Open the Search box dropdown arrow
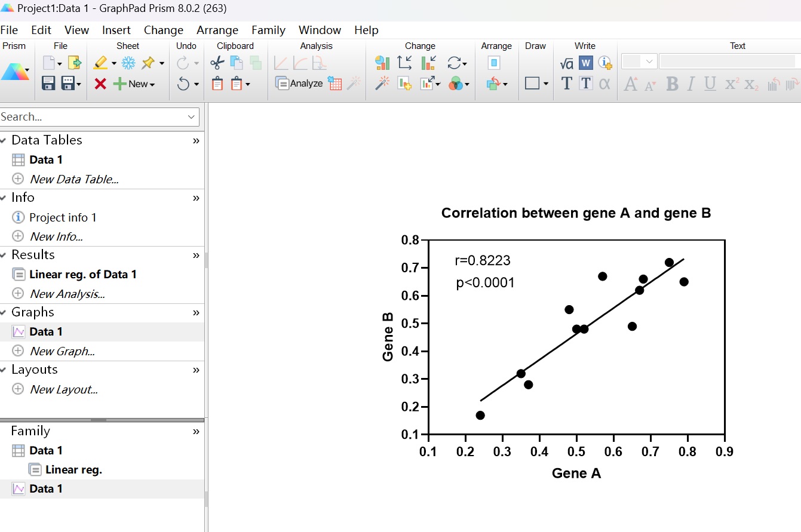 [192, 117]
